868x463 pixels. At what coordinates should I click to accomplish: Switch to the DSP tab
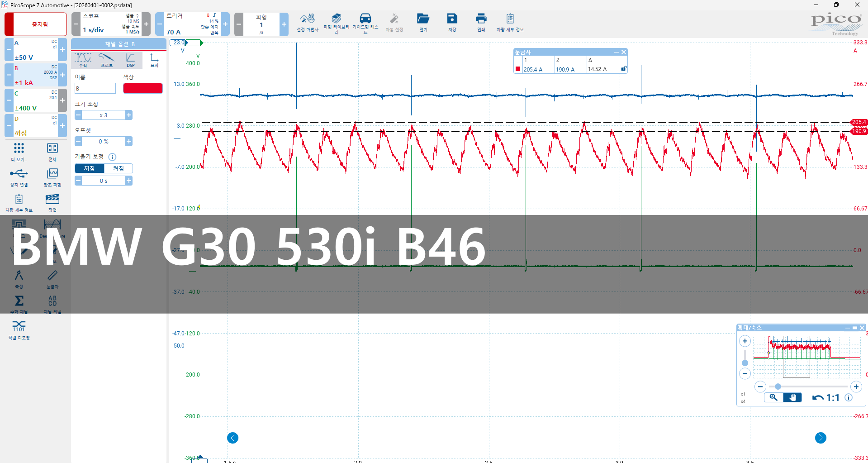pyautogui.click(x=130, y=59)
